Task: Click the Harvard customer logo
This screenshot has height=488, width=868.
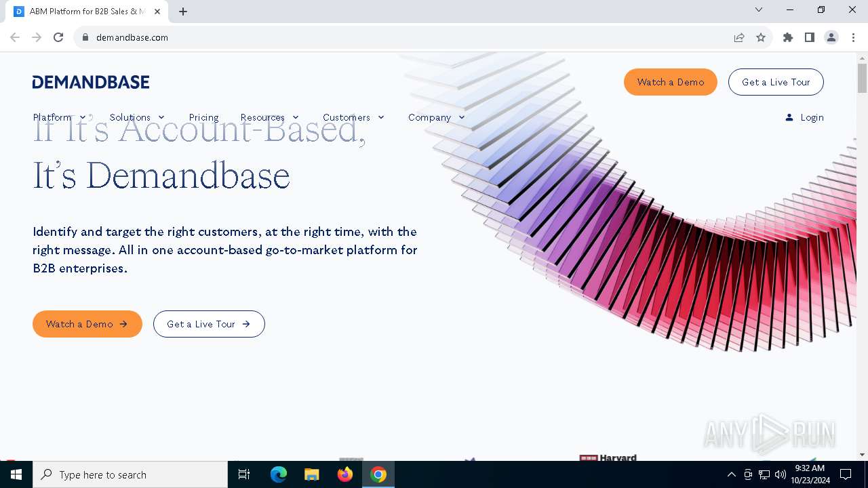Action: tap(608, 457)
